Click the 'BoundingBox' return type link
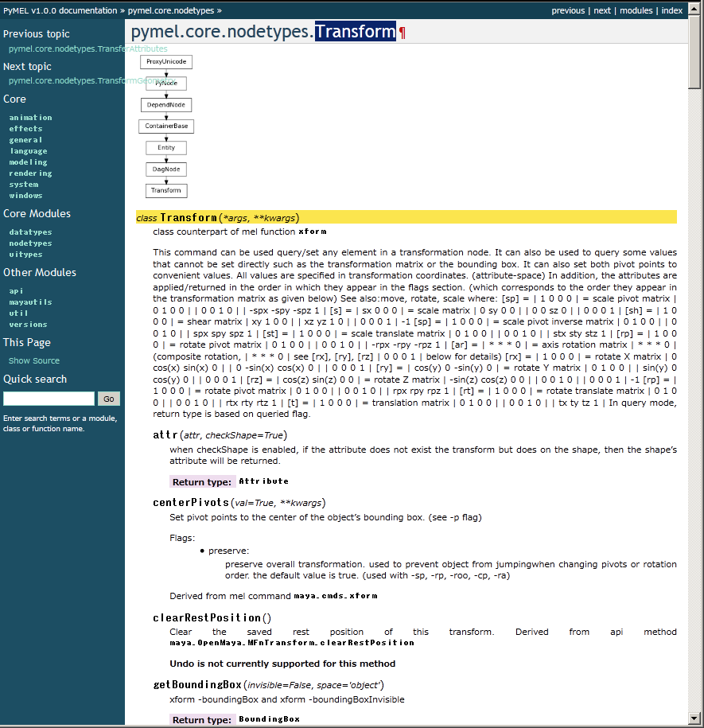Image resolution: width=704 pixels, height=728 pixels. tap(269, 719)
